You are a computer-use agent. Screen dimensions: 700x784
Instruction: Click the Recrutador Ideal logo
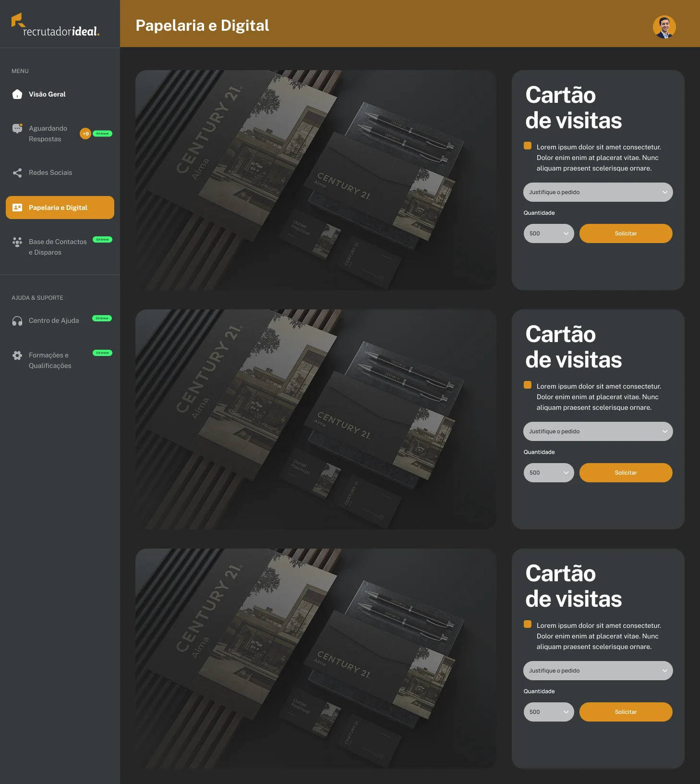(55, 25)
